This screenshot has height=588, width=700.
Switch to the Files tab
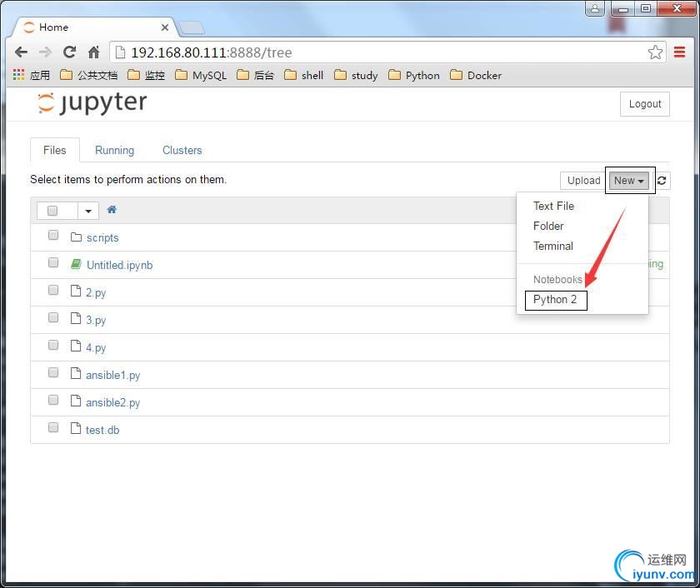[54, 150]
